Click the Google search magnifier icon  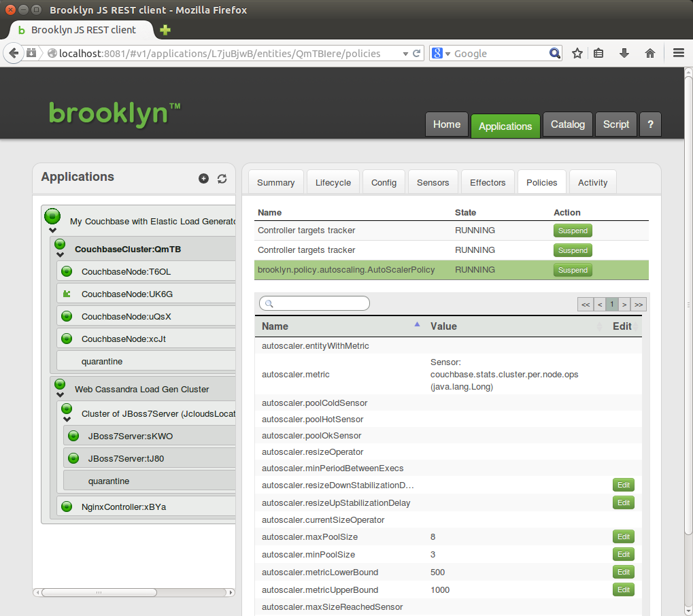click(555, 54)
